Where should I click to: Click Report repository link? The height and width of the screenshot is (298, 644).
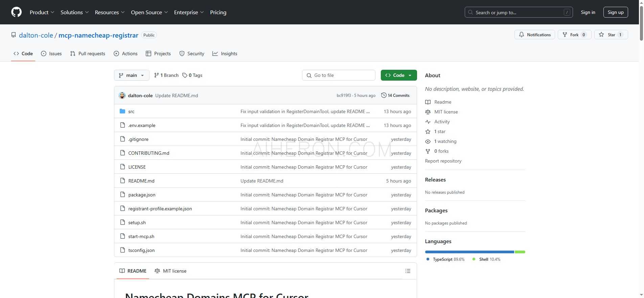[x=443, y=161]
